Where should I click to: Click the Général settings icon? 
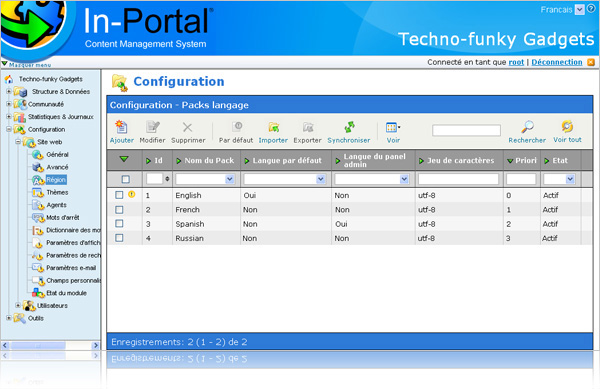[x=38, y=155]
